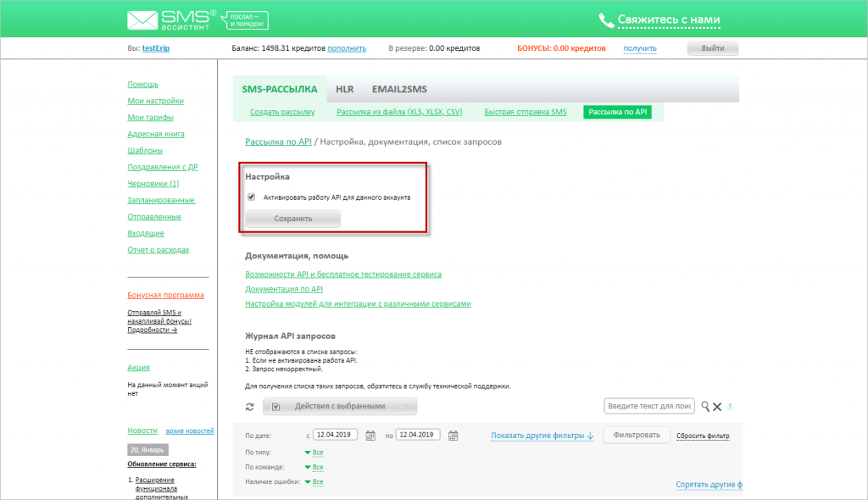Switch to the EMAIL2SMS tab
868x500 pixels.
(x=399, y=89)
